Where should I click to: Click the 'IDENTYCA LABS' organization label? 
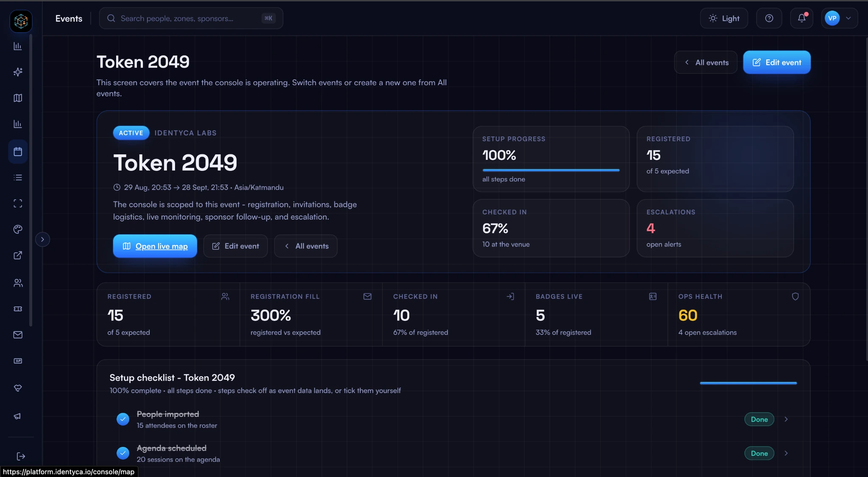click(x=185, y=133)
